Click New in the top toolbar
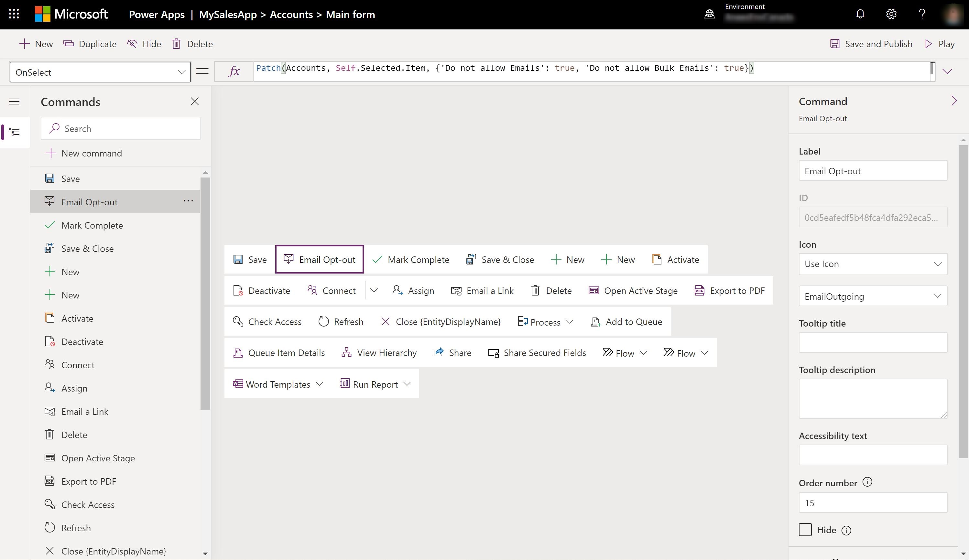Image resolution: width=969 pixels, height=560 pixels. coord(36,44)
